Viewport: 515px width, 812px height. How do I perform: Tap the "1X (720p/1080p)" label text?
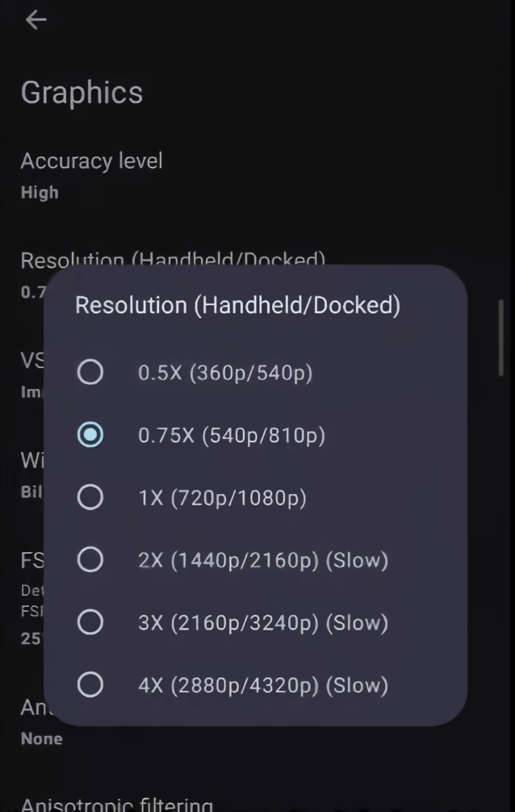click(x=222, y=498)
